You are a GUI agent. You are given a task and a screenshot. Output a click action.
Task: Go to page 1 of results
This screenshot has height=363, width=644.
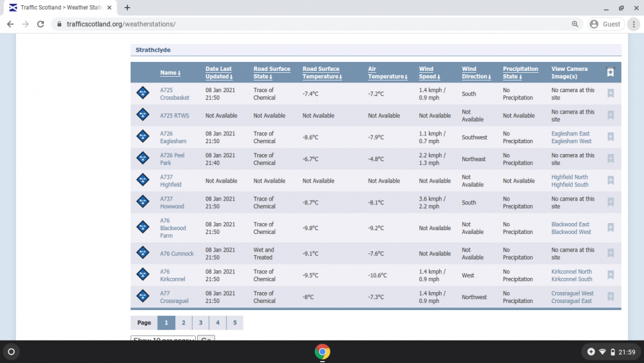point(166,323)
